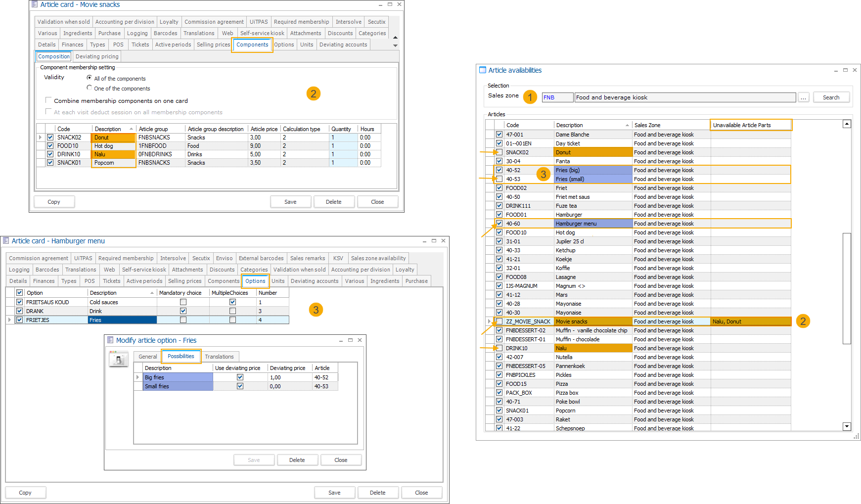
Task: Check the SNACK02 Donut availability checkbox
Action: 499,152
